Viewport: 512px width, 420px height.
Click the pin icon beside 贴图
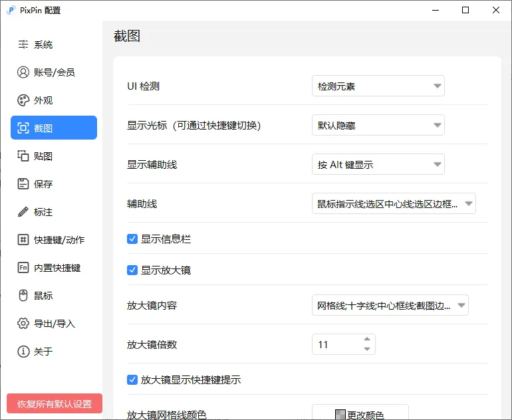(23, 156)
